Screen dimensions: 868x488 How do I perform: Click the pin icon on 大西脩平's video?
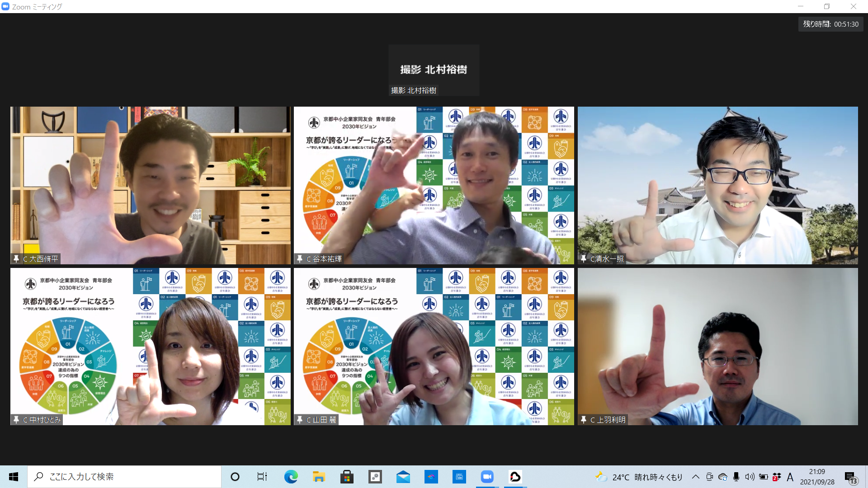click(16, 259)
